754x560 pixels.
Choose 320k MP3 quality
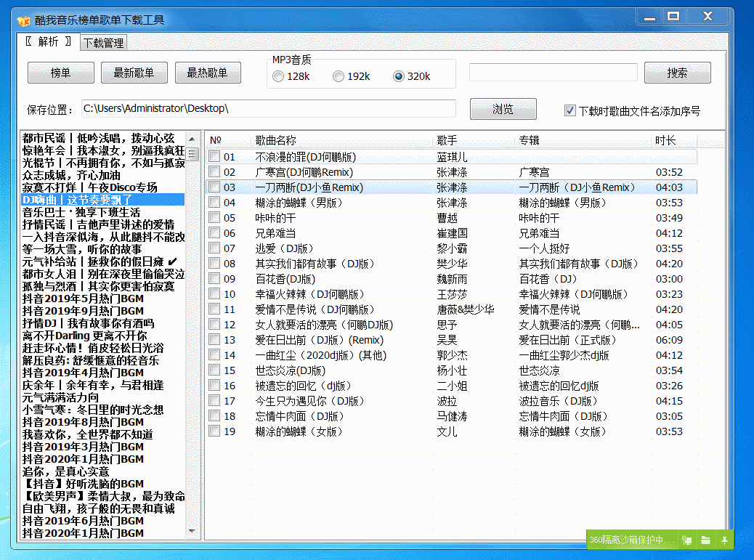pos(398,76)
